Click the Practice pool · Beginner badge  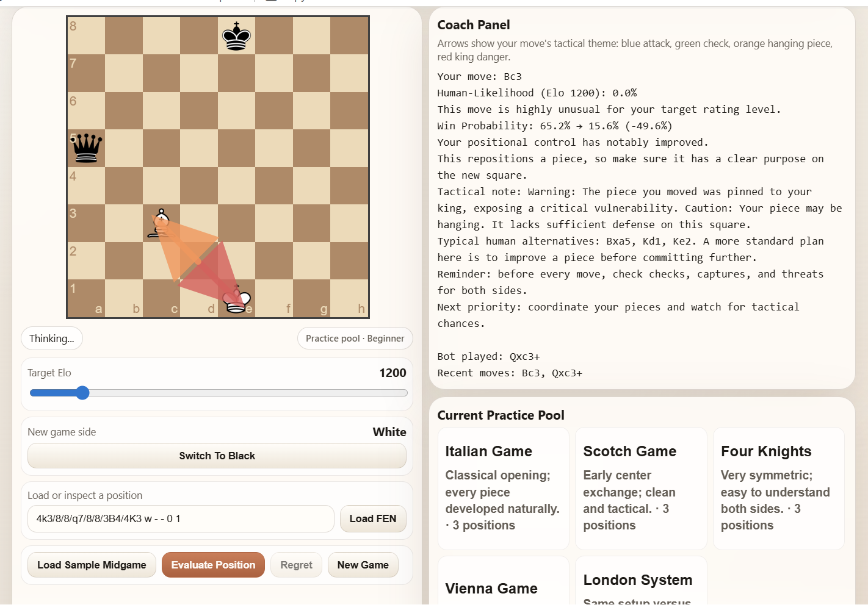coord(355,339)
